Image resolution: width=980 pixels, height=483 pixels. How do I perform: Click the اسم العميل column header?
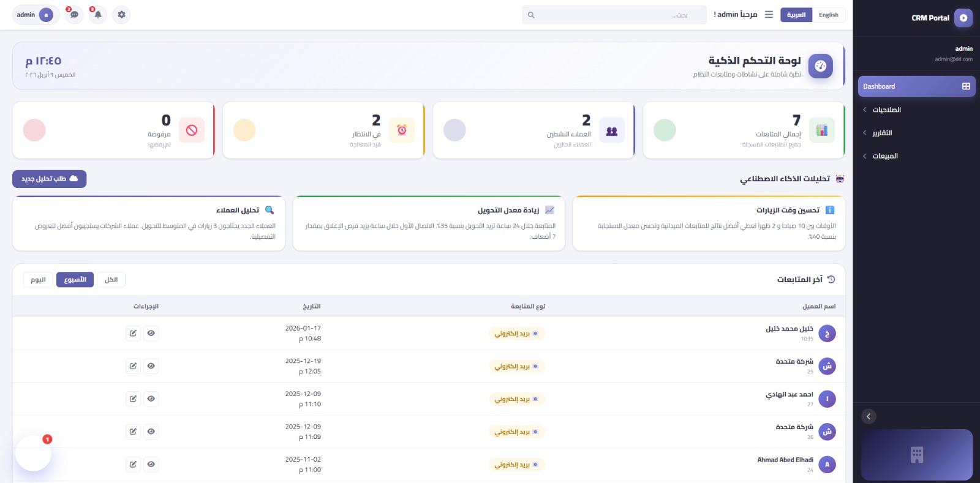point(819,306)
